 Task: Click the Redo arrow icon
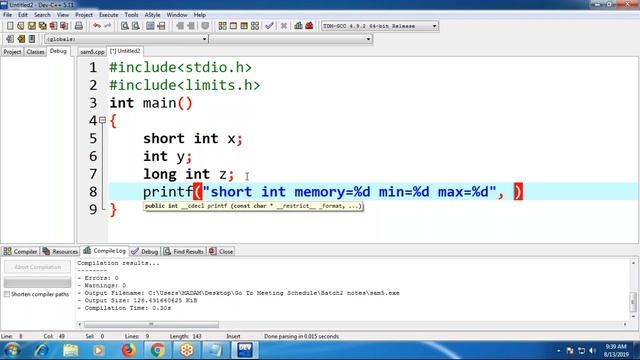tap(107, 26)
